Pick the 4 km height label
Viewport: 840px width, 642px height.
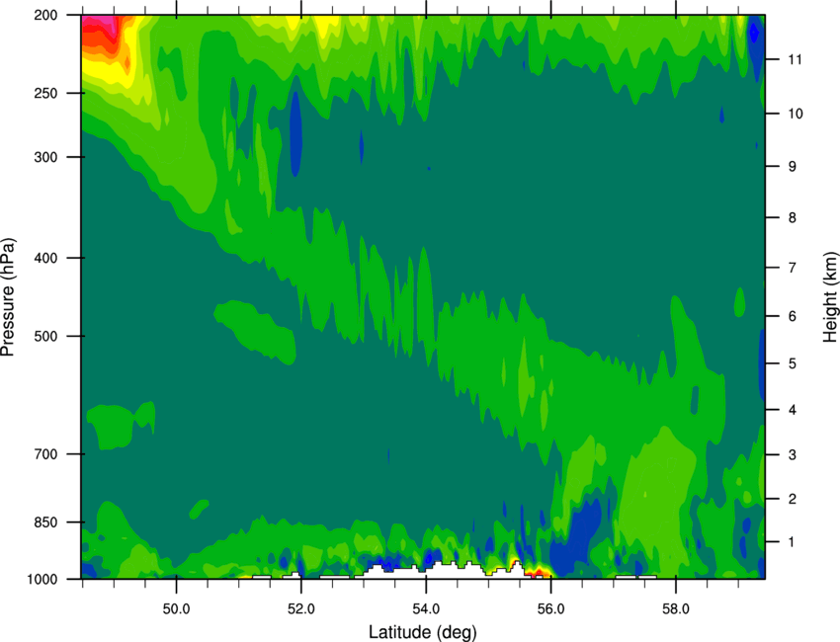pyautogui.click(x=793, y=410)
